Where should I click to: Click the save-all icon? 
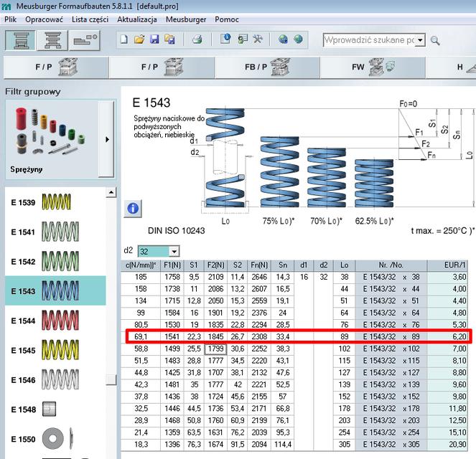(169, 39)
